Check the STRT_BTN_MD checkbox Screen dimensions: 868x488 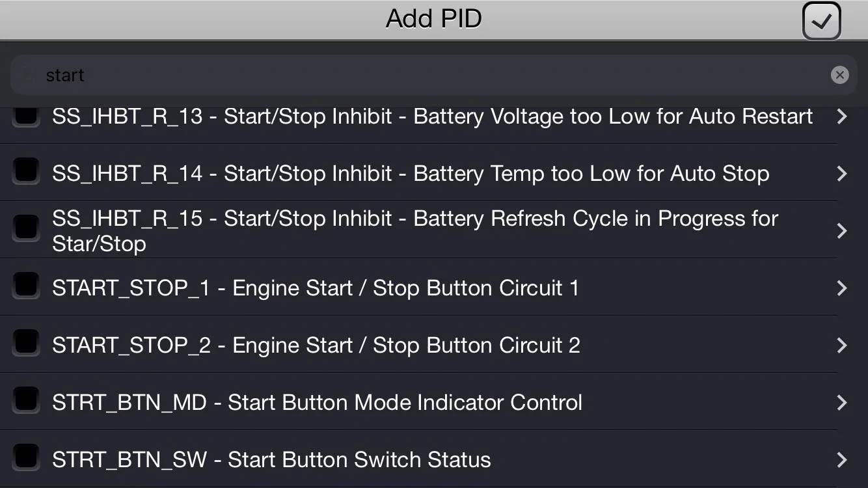26,402
